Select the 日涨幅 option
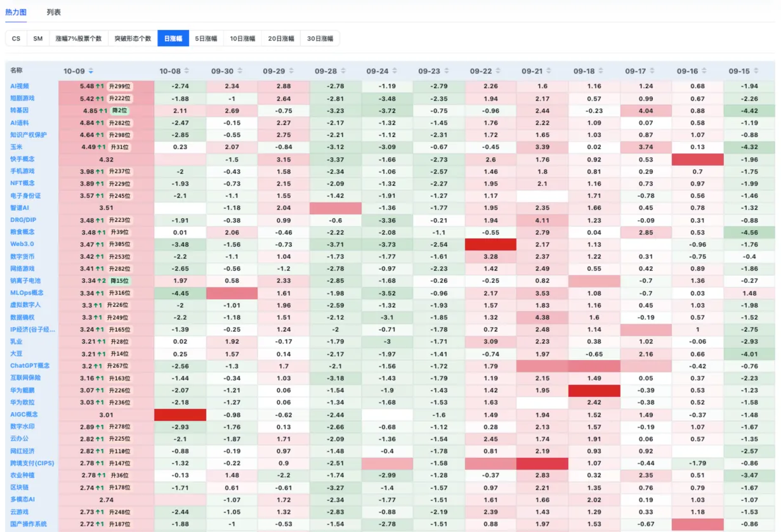The image size is (781, 532). [173, 39]
